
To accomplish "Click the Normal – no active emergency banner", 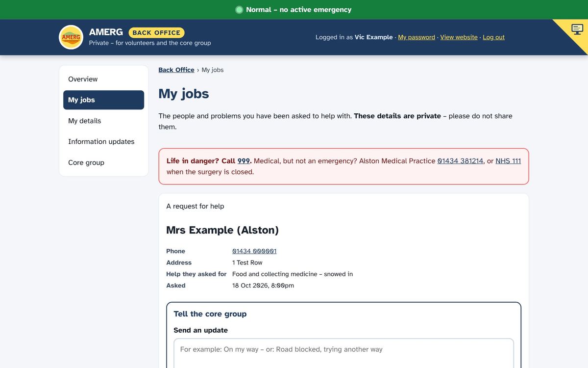I will coord(294,10).
